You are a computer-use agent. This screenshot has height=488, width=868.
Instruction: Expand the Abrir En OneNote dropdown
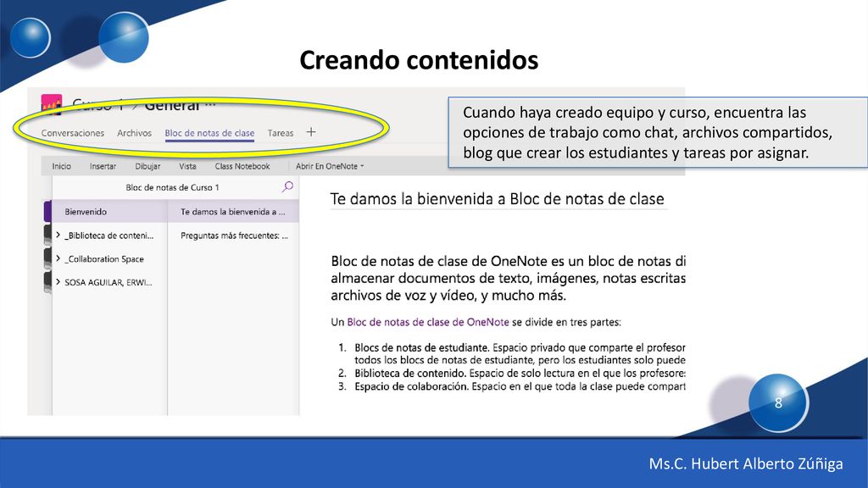[x=330, y=166]
